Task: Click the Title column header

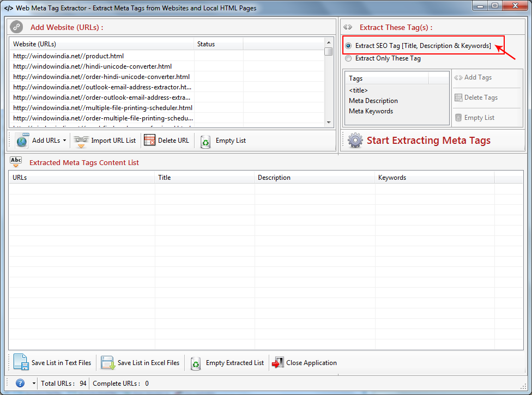Action: coord(204,178)
